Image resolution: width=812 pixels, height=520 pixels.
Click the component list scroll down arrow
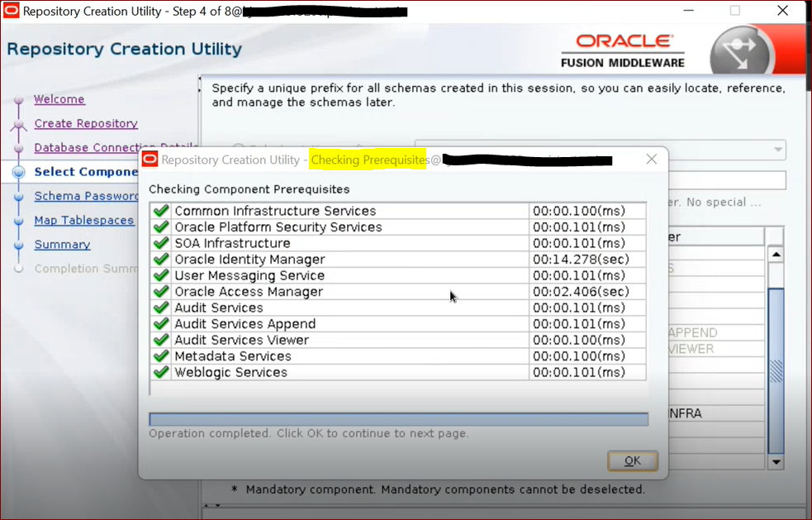tap(776, 461)
